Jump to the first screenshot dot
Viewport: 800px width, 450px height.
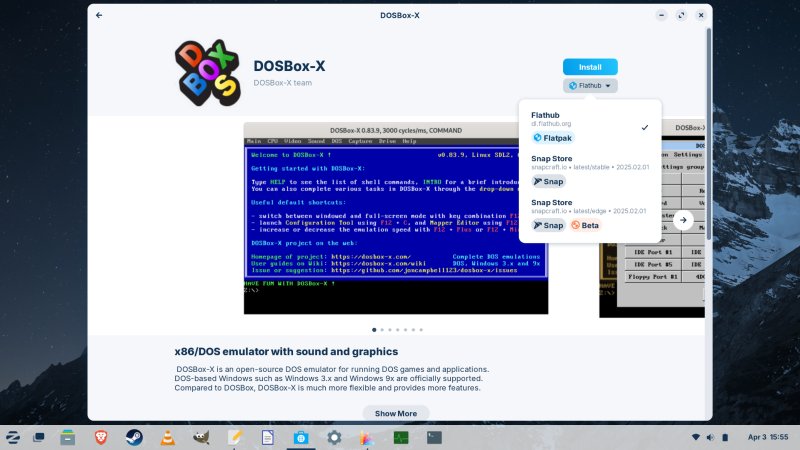(x=374, y=330)
